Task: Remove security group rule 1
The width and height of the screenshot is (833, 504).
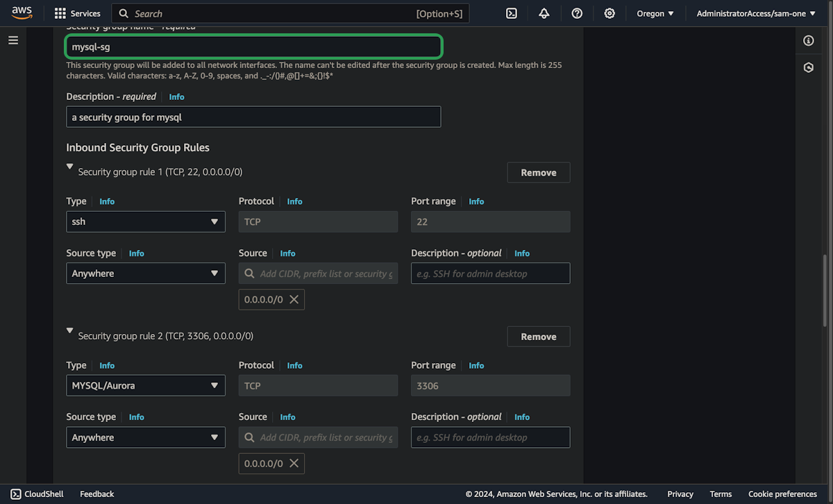Action: click(539, 172)
